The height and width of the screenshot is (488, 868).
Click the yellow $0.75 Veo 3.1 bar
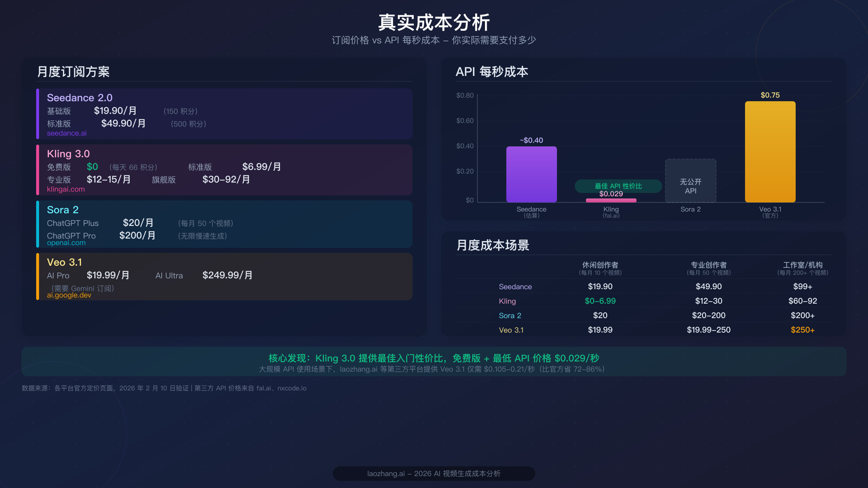[770, 152]
